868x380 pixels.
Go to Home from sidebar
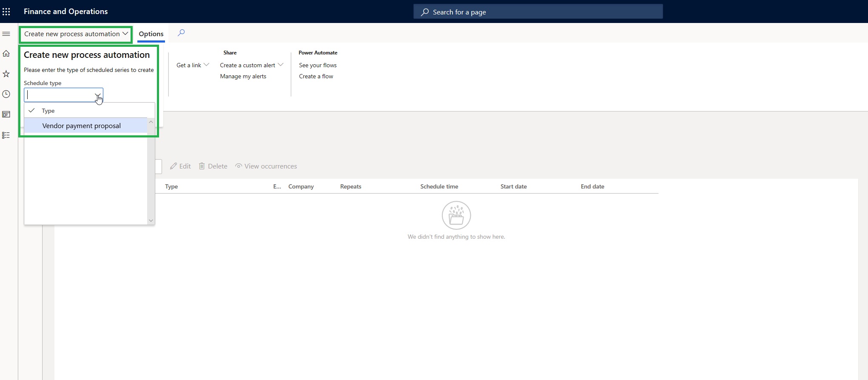coord(6,54)
